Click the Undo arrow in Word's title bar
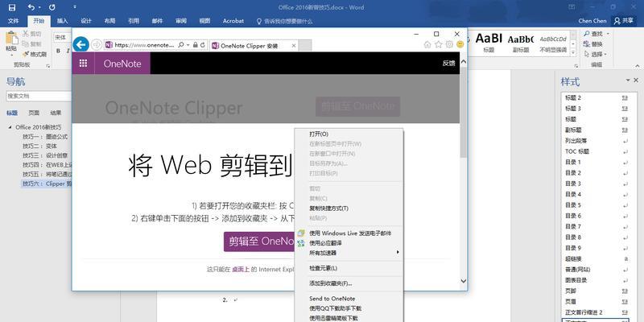This screenshot has height=322, width=644. click(31, 7)
